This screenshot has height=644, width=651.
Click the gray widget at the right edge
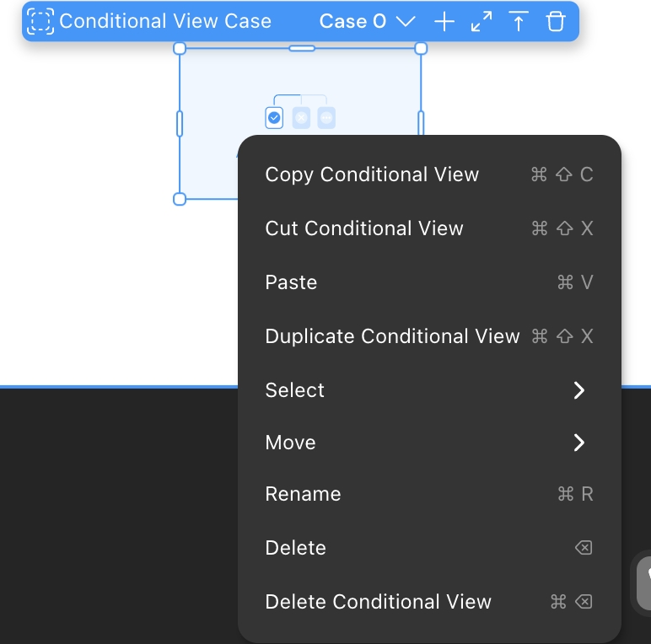point(643,584)
